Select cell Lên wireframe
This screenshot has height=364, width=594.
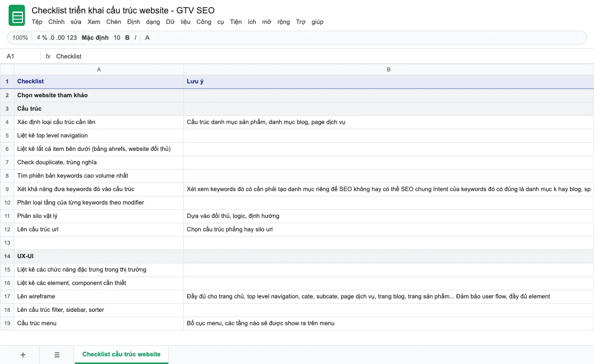[x=99, y=296]
